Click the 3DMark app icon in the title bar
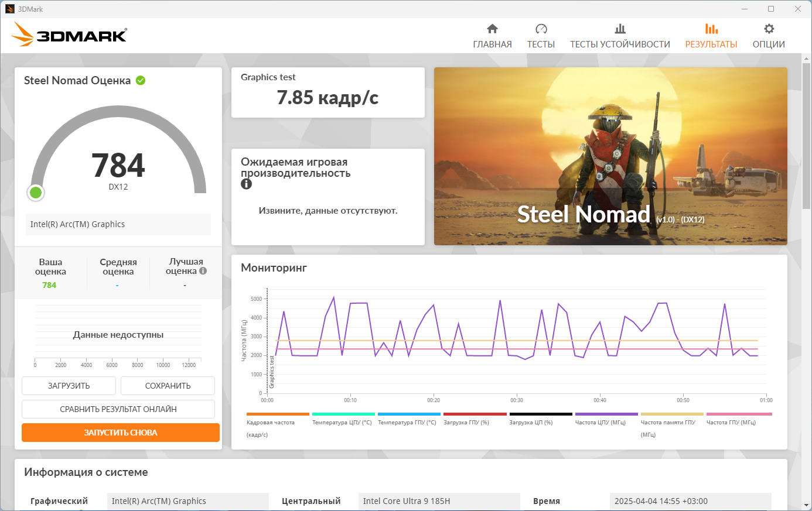 [10, 9]
